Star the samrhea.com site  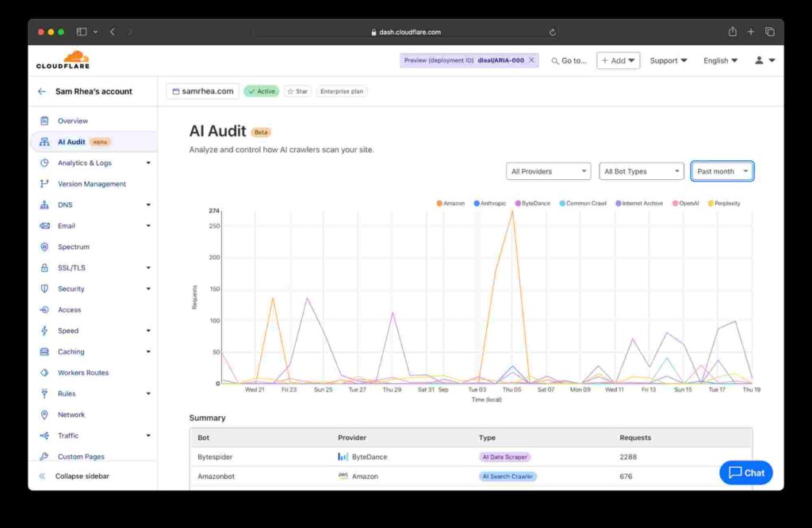[297, 91]
